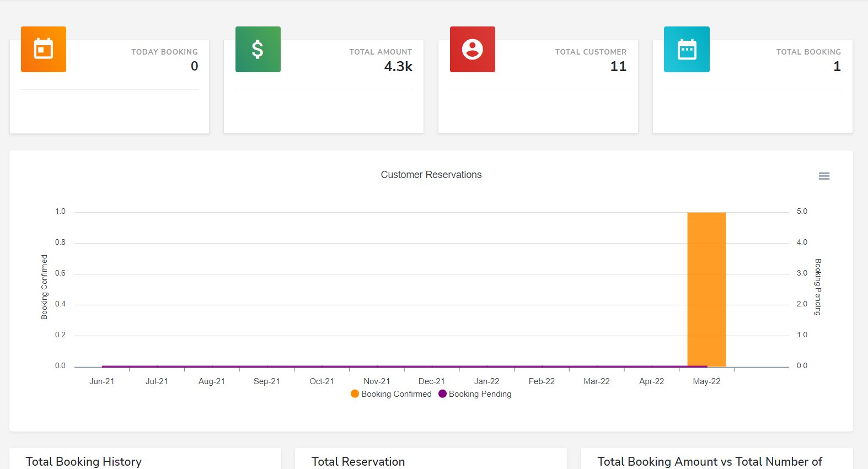Open the chart hamburger context menu
Image resolution: width=868 pixels, height=469 pixels.
tap(824, 176)
